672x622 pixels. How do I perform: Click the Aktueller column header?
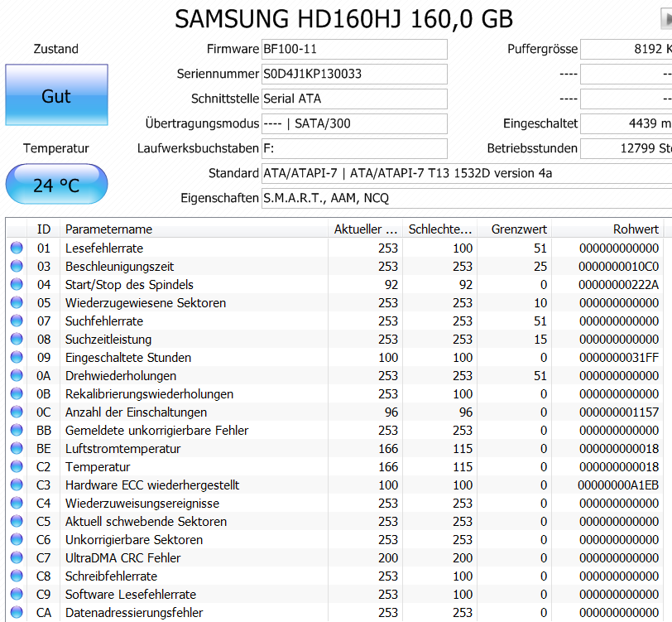click(366, 229)
